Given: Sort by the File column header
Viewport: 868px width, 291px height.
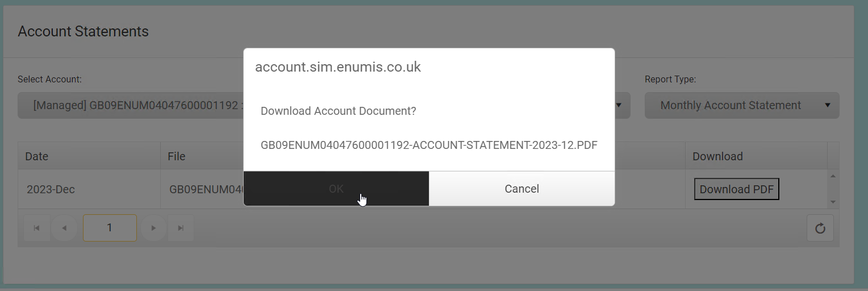Looking at the screenshot, I should point(177,156).
